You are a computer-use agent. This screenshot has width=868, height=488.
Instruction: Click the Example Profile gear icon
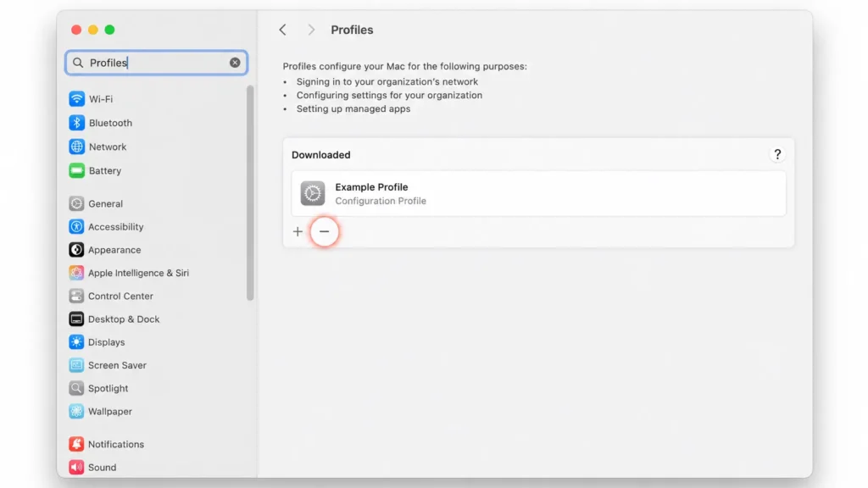(313, 194)
